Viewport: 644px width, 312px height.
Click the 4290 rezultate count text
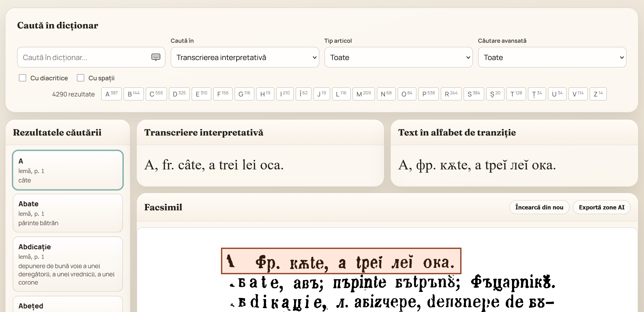[74, 94]
